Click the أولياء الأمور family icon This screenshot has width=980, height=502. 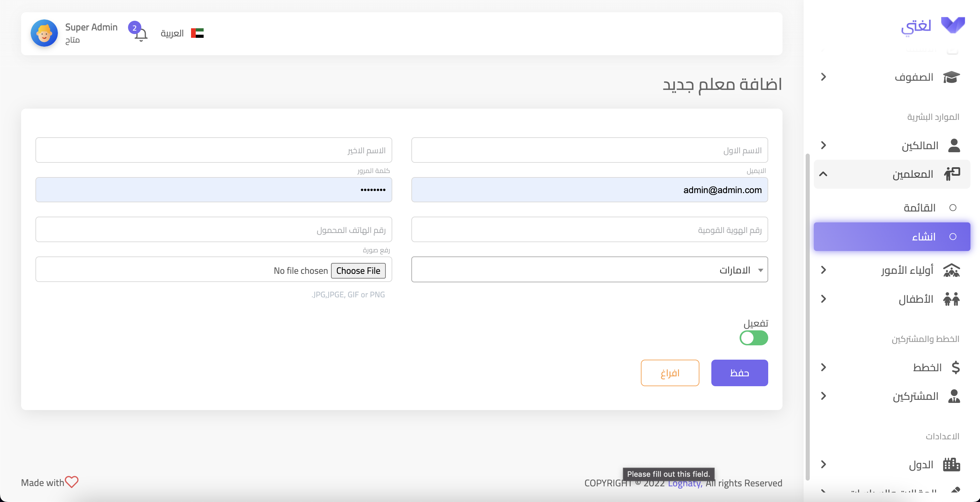[x=951, y=270]
